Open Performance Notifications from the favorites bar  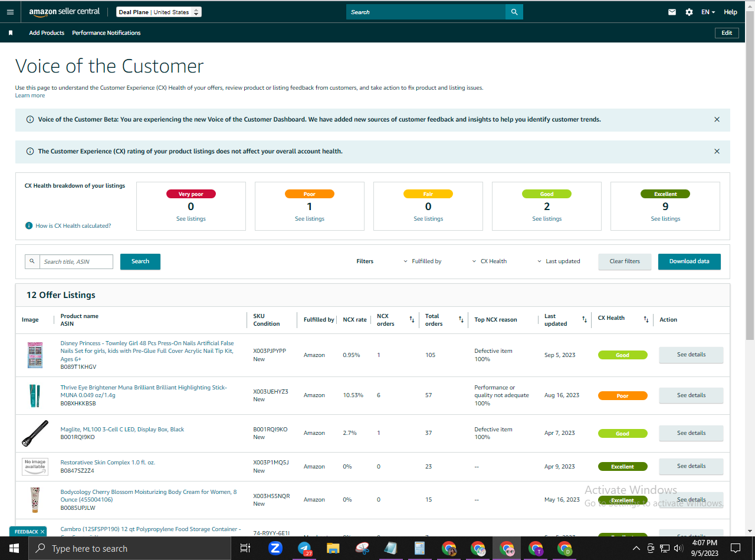point(106,33)
